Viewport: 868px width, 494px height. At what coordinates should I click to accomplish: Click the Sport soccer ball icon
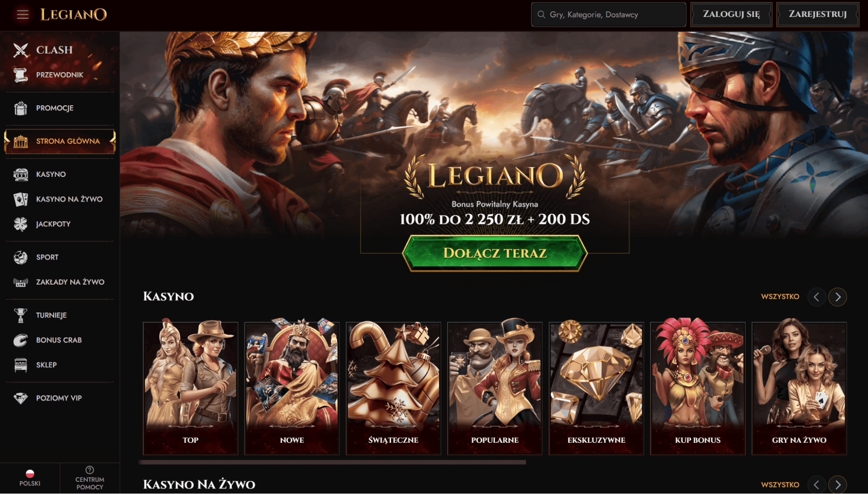pyautogui.click(x=20, y=257)
